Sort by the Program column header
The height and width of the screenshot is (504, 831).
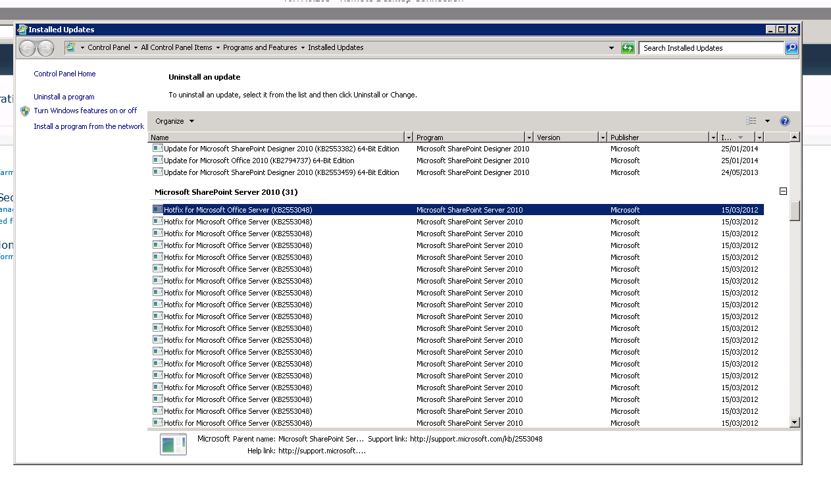point(470,138)
